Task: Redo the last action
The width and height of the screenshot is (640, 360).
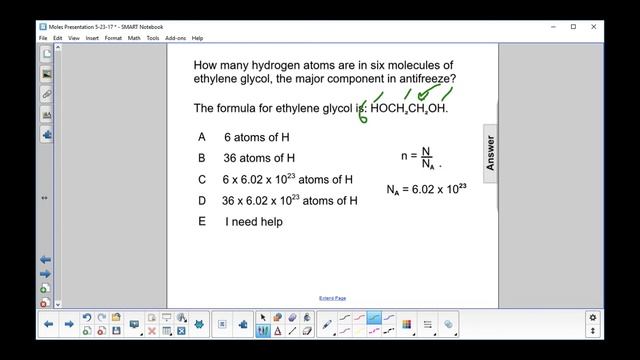Action: [x=102, y=317]
